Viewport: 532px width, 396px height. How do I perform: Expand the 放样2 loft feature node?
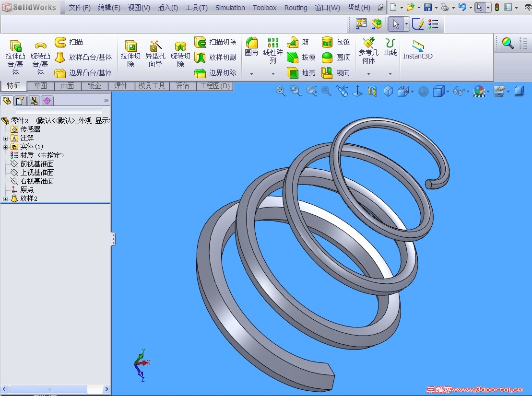click(x=5, y=199)
